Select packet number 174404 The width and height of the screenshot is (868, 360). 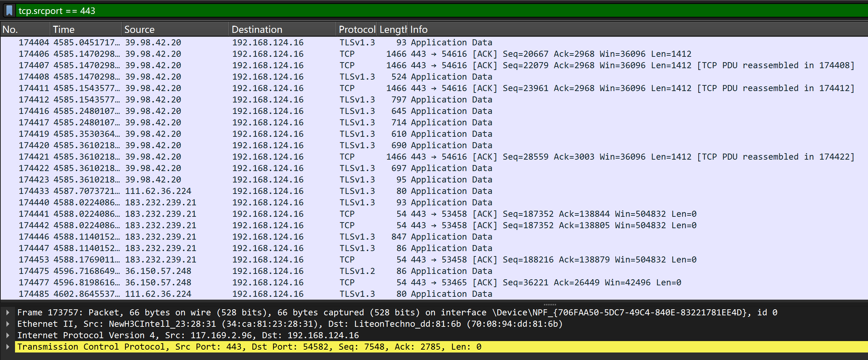point(250,42)
